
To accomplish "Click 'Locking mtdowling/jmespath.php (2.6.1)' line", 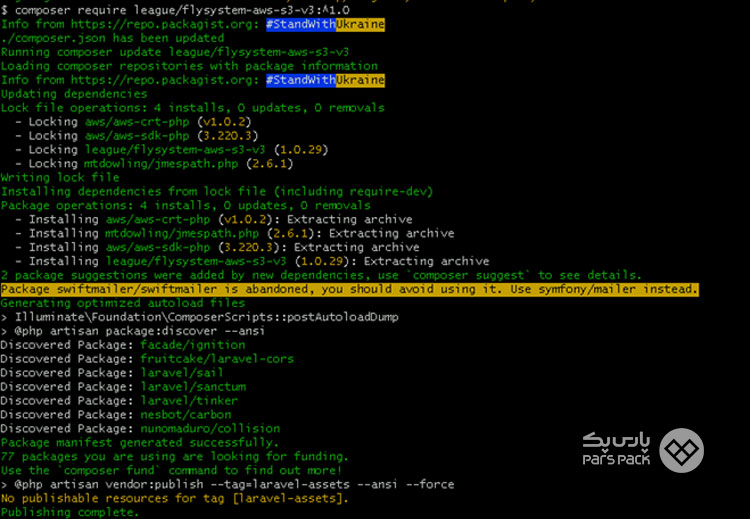I will pyautogui.click(x=154, y=163).
